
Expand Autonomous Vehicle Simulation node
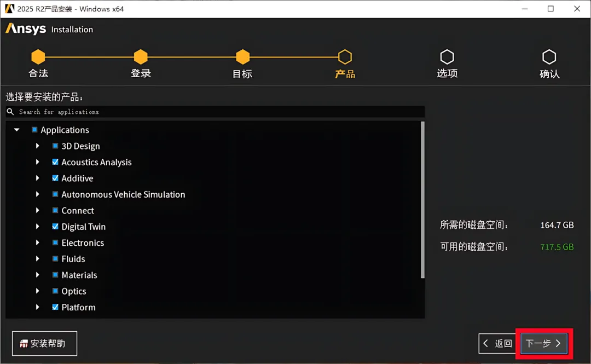coord(37,194)
